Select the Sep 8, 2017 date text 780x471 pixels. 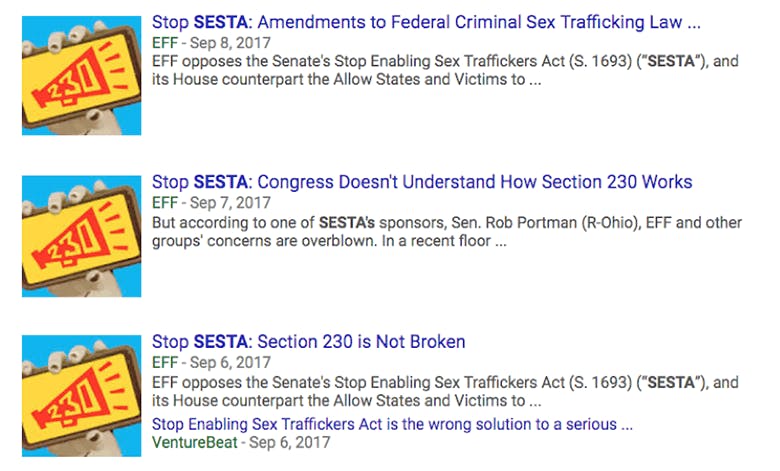(230, 43)
